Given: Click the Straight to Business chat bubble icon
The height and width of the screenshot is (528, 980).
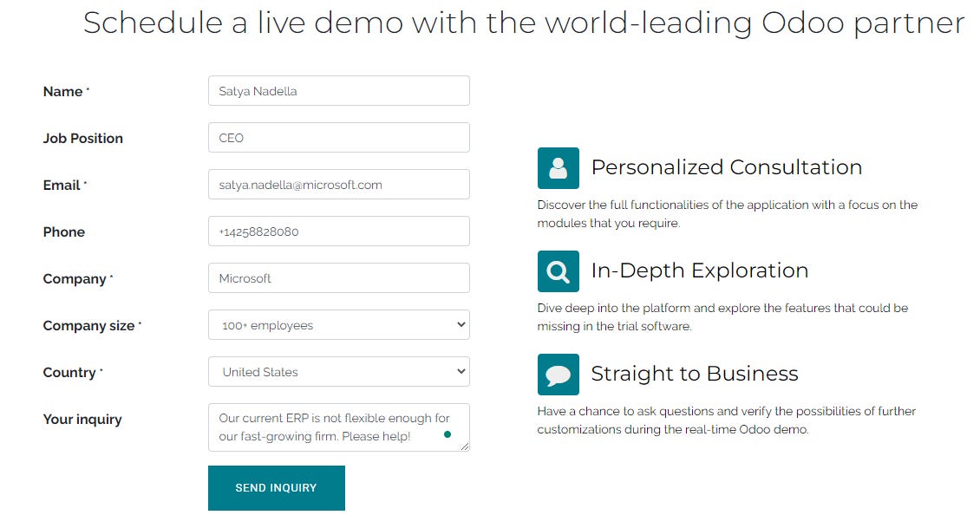Looking at the screenshot, I should click(x=559, y=375).
